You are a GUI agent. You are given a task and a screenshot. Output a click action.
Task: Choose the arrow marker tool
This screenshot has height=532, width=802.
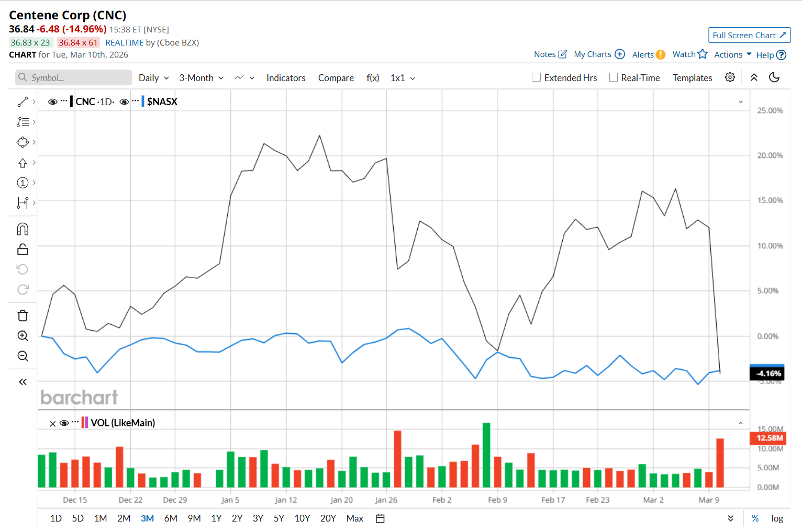pyautogui.click(x=23, y=163)
